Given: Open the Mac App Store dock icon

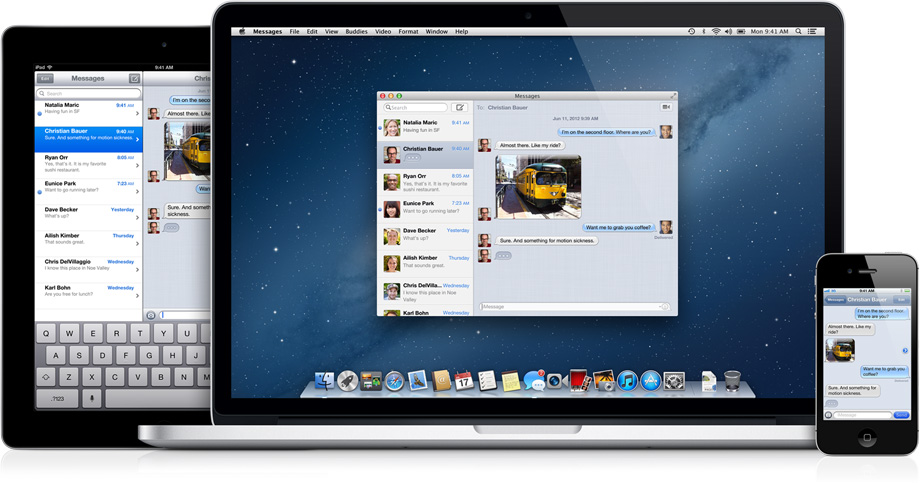Looking at the screenshot, I should point(650,381).
